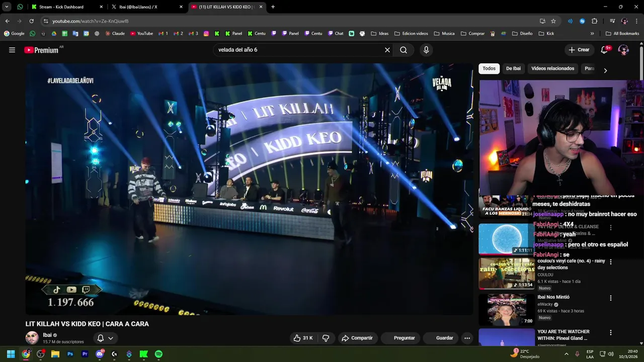Show hidden system tray icons
The image size is (644, 362).
[x=567, y=354]
